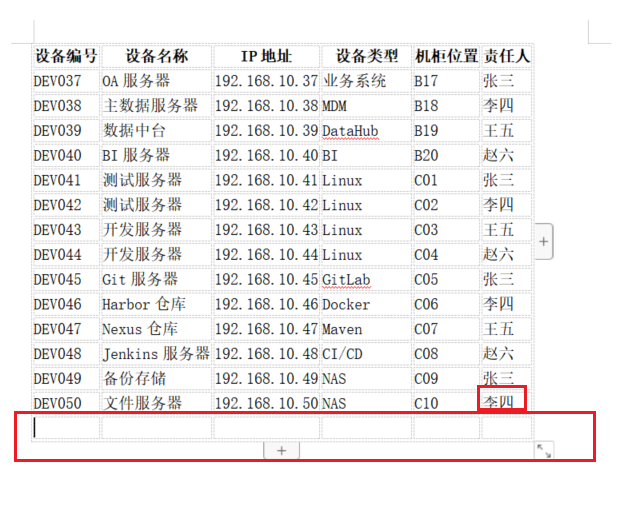The width and height of the screenshot is (642, 527).
Task: Select the 设备名称 header cell
Action: point(156,56)
